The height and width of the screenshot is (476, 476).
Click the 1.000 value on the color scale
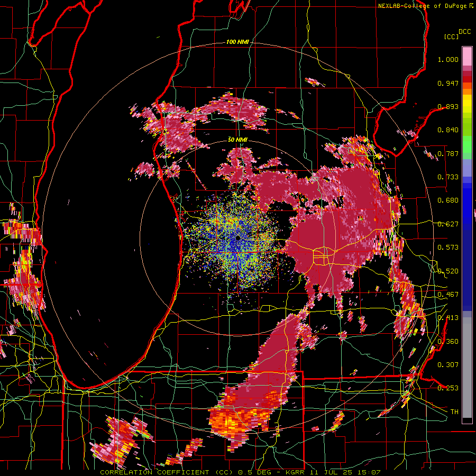click(x=448, y=59)
